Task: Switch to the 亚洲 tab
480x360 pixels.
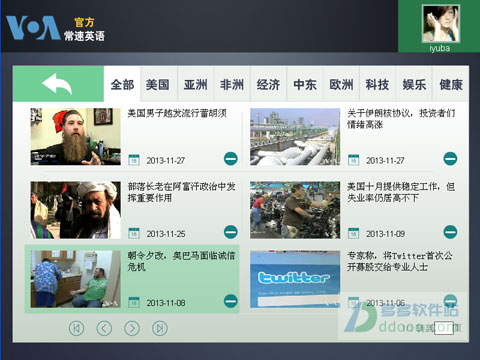Action: (x=196, y=84)
